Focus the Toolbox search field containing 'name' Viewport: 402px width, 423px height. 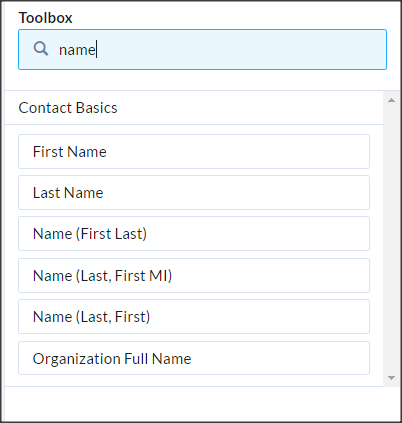click(202, 49)
